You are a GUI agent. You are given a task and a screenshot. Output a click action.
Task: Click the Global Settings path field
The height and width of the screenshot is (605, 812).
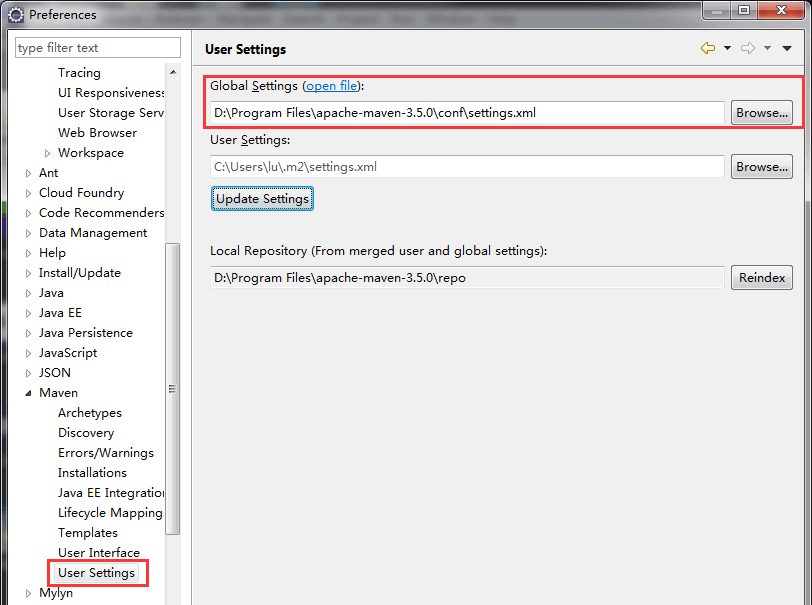[x=466, y=113]
